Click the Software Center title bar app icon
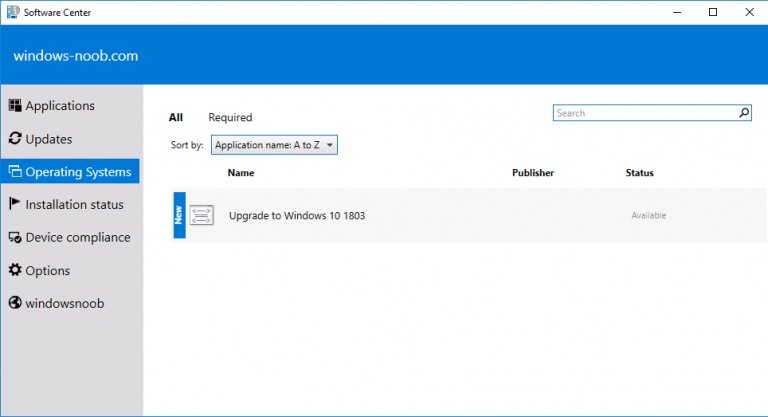This screenshot has height=417, width=768. coord(13,12)
